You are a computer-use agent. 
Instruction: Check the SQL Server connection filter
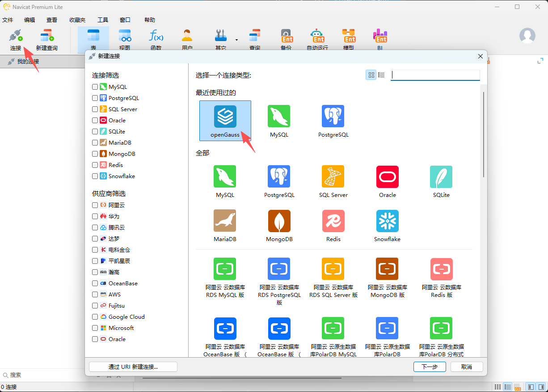95,109
